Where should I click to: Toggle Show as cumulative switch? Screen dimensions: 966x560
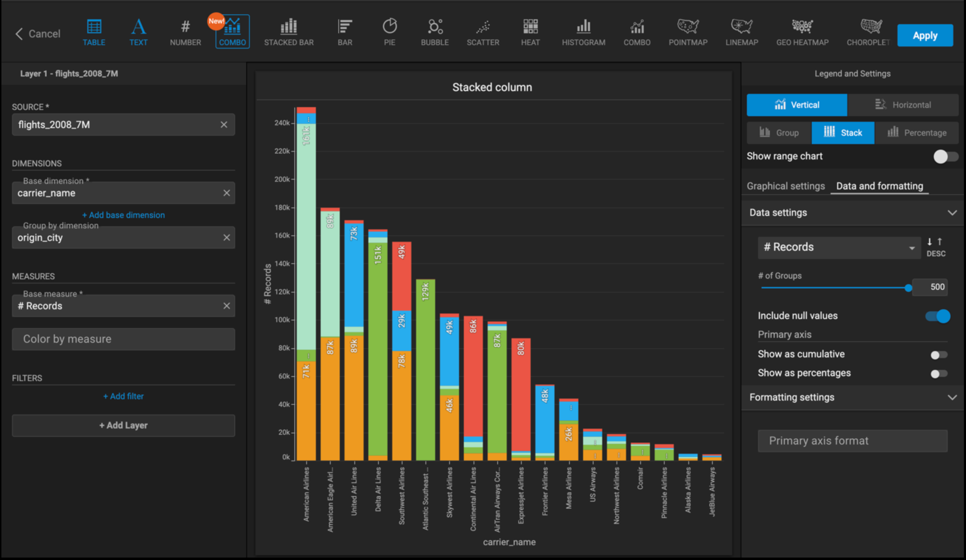coord(938,355)
